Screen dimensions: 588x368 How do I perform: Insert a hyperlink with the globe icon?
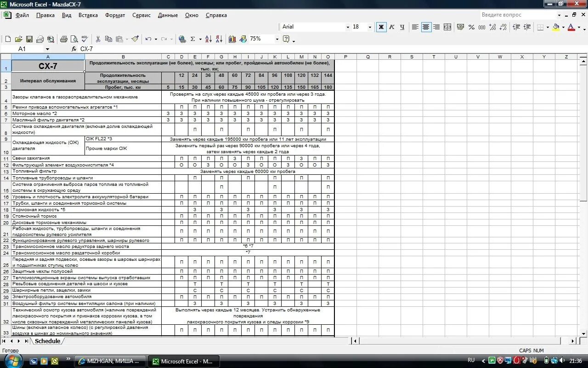click(x=182, y=39)
